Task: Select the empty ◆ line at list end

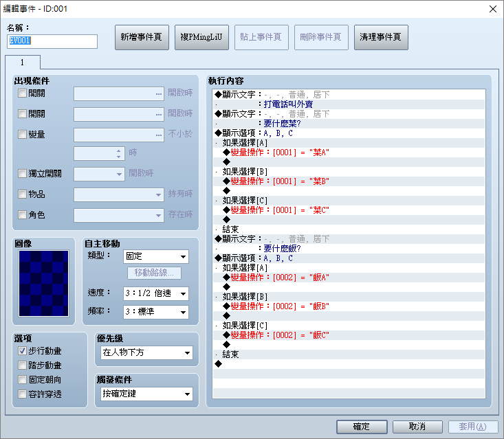Action: tap(349, 364)
